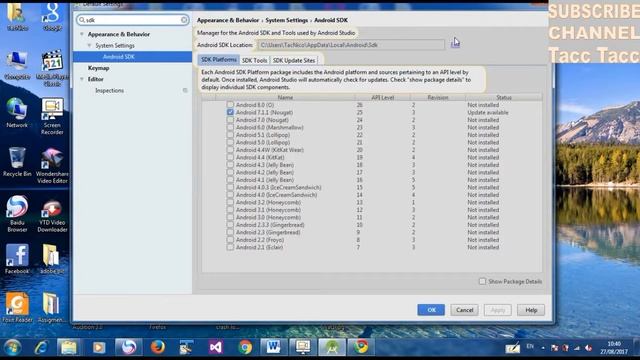
Task: Click the taskbar clock showing 10:40
Action: (x=613, y=348)
